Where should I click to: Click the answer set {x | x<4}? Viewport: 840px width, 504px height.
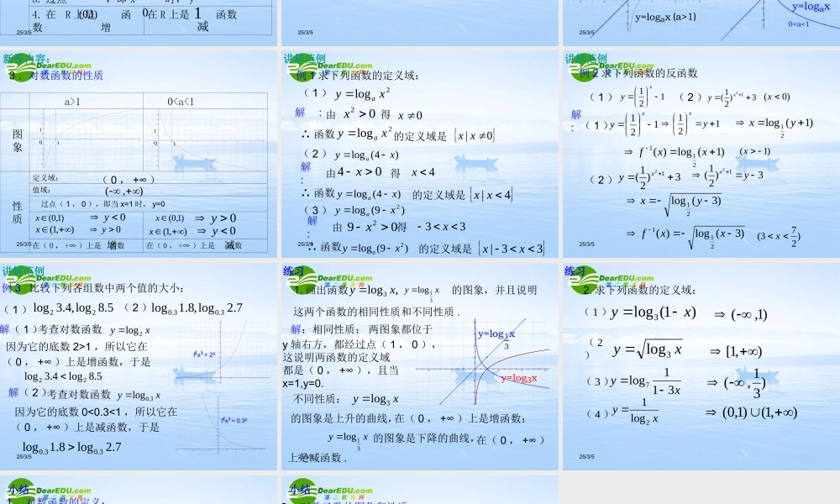(x=491, y=194)
